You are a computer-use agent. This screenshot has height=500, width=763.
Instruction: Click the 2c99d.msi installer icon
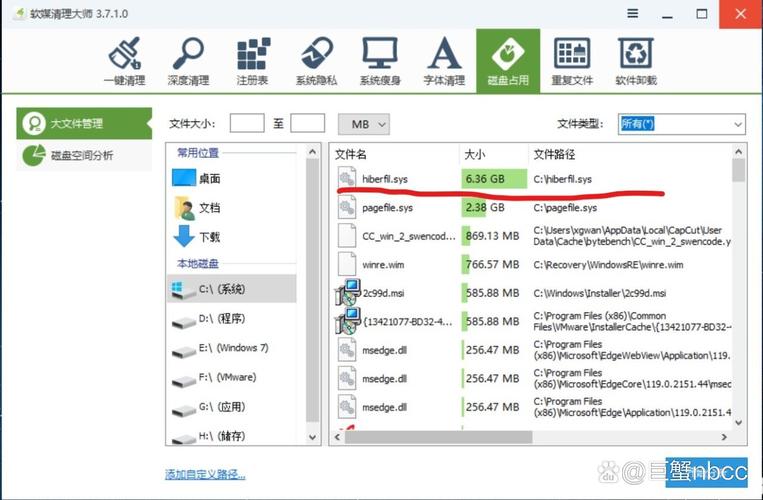pos(347,292)
